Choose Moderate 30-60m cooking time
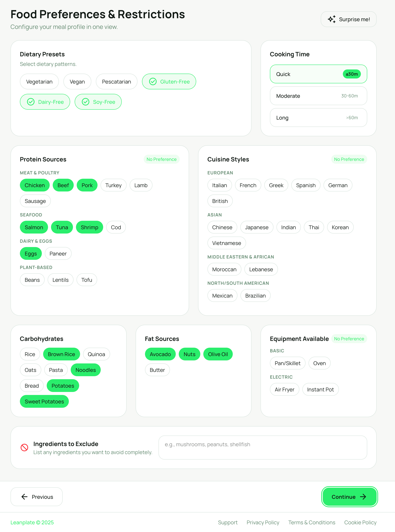 (318, 96)
